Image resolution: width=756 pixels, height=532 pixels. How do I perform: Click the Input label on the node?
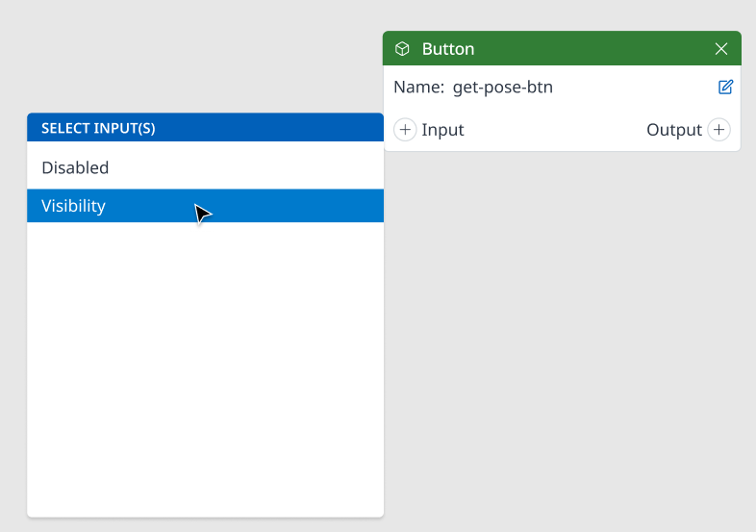(442, 130)
